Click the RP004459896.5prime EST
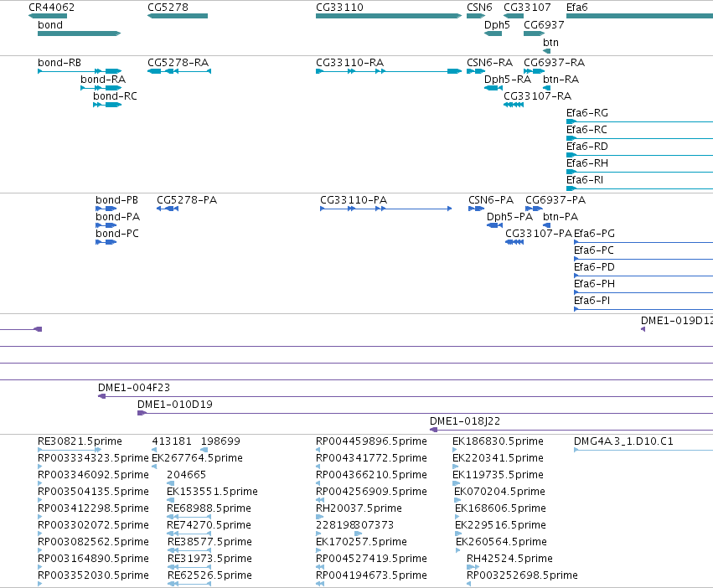 318,450
